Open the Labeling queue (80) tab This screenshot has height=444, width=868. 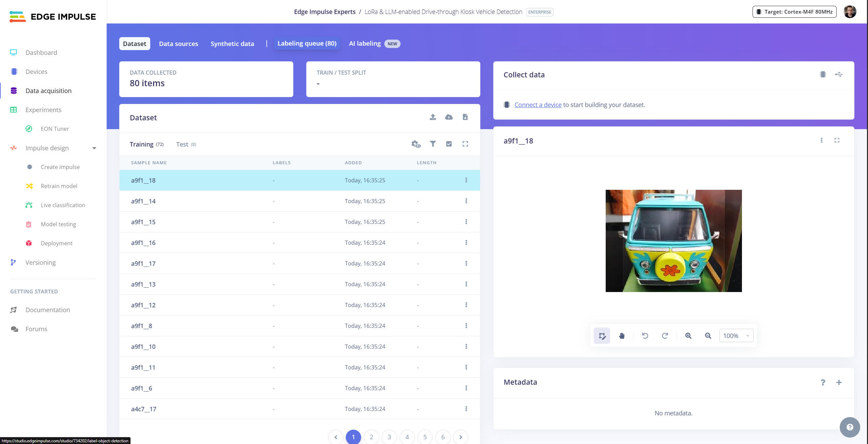307,44
